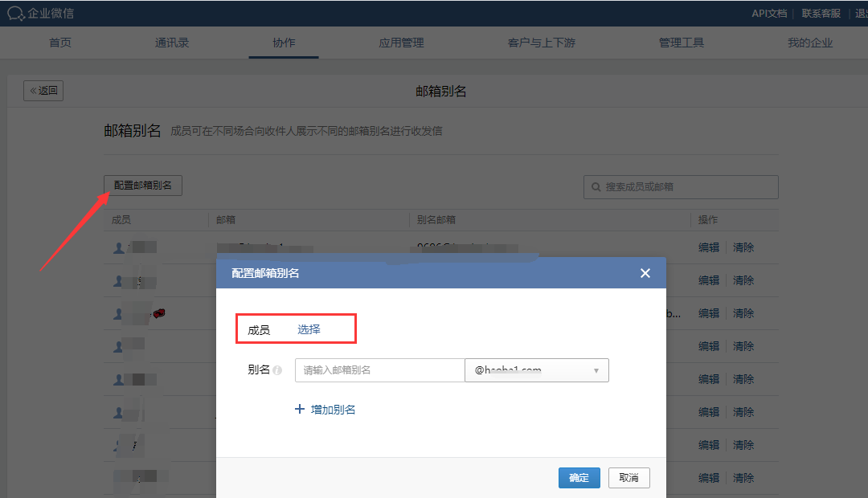Click the plus icon for 增加别名
Viewport: 868px width, 498px height.
[300, 410]
